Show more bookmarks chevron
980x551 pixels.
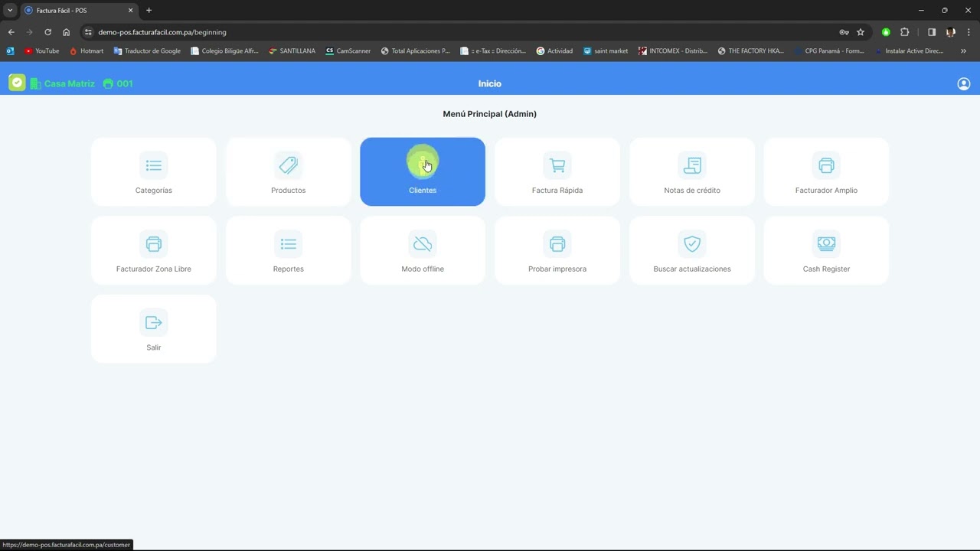pos(964,51)
